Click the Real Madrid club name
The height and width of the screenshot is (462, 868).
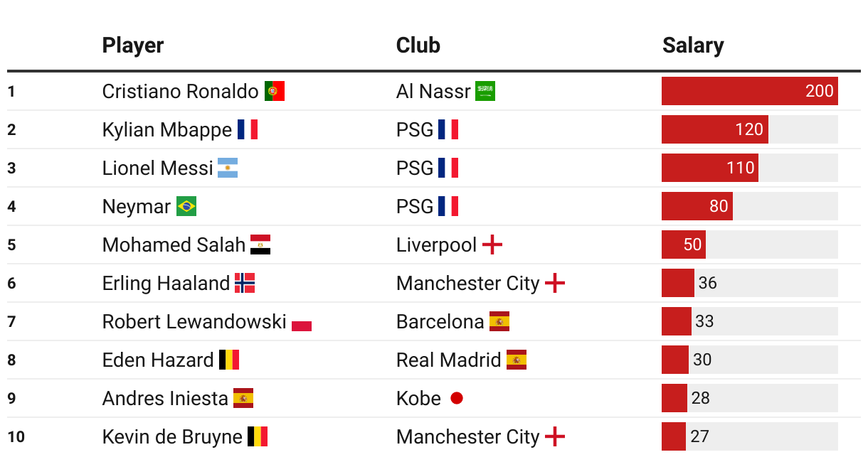[448, 360]
